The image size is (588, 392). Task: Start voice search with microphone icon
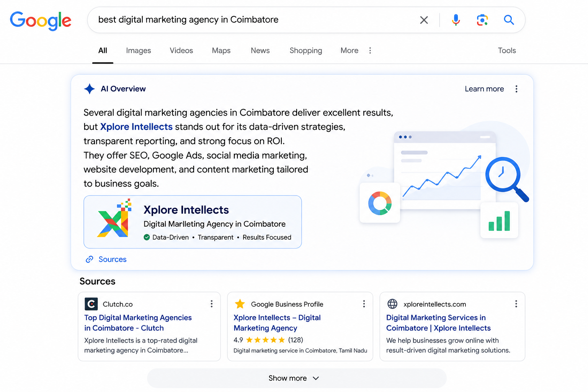(456, 20)
